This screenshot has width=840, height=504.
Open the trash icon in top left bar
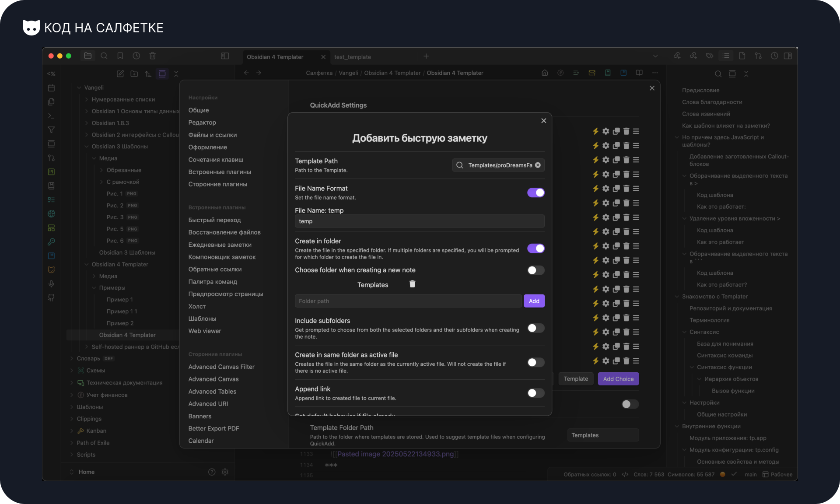tap(153, 56)
